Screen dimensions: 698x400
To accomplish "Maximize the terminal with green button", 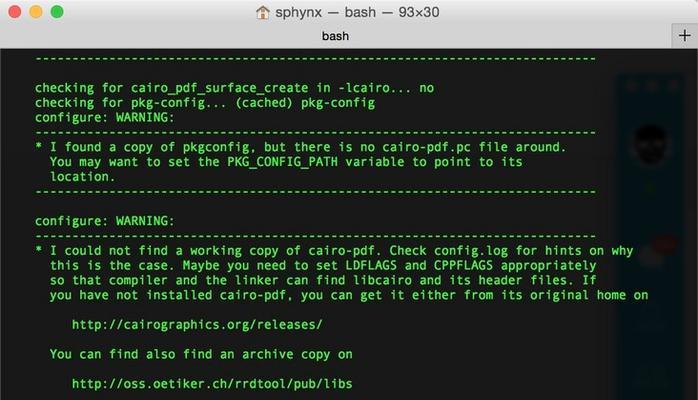I will (57, 12).
